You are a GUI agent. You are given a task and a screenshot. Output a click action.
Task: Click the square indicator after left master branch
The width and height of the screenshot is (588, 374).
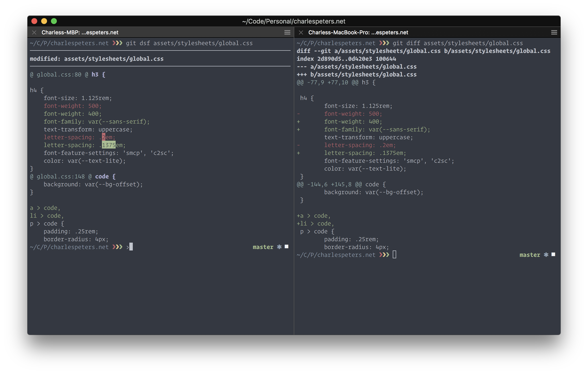tap(286, 247)
